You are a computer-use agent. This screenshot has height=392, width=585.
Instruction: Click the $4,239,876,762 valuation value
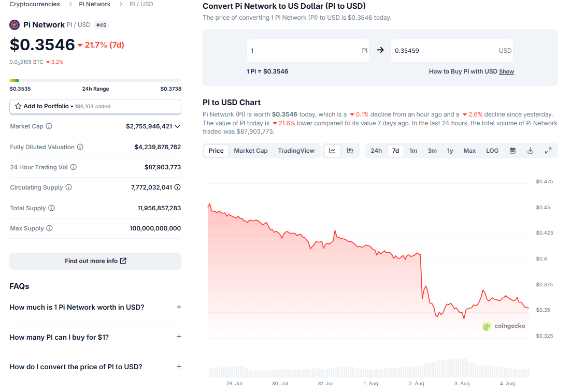158,147
